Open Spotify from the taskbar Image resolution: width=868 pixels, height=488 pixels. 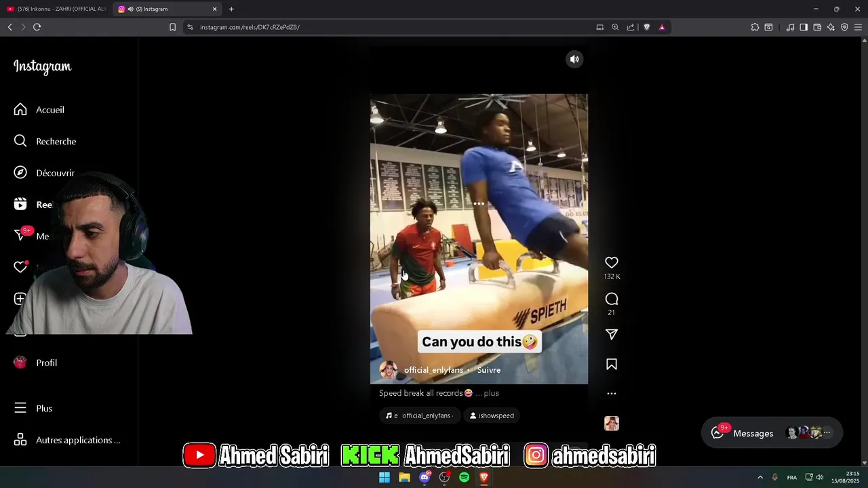[464, 477]
